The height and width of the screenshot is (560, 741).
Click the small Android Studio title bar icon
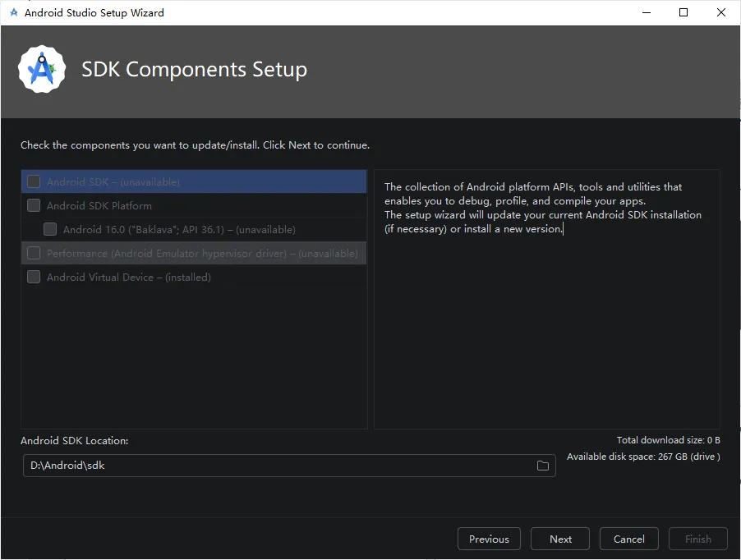pyautogui.click(x=13, y=12)
